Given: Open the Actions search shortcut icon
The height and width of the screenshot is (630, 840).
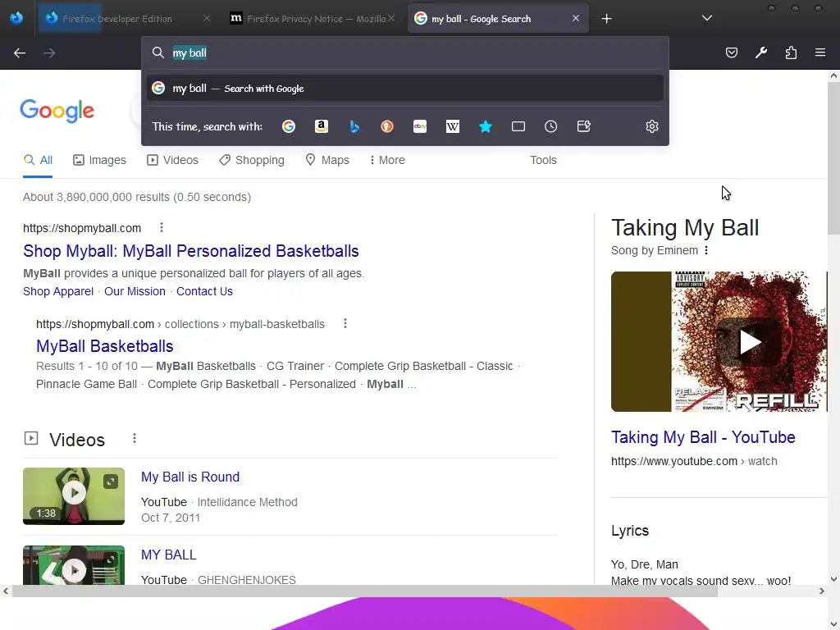Looking at the screenshot, I should [x=584, y=126].
